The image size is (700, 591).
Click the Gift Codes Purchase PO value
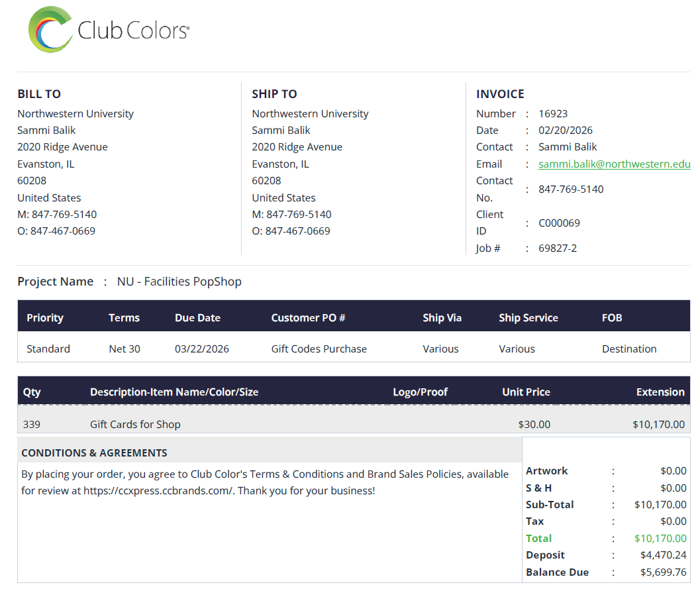point(319,349)
